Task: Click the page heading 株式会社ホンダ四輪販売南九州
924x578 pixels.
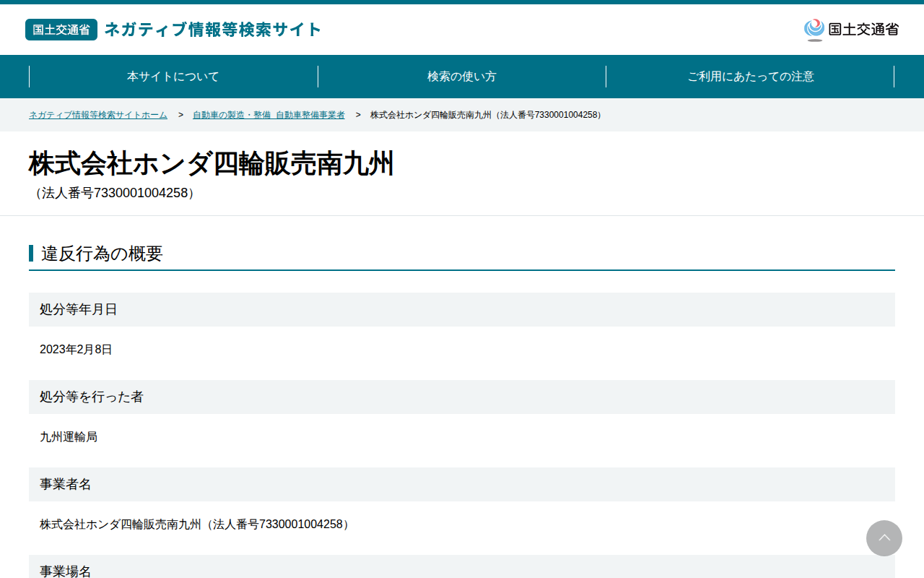Action: click(212, 164)
